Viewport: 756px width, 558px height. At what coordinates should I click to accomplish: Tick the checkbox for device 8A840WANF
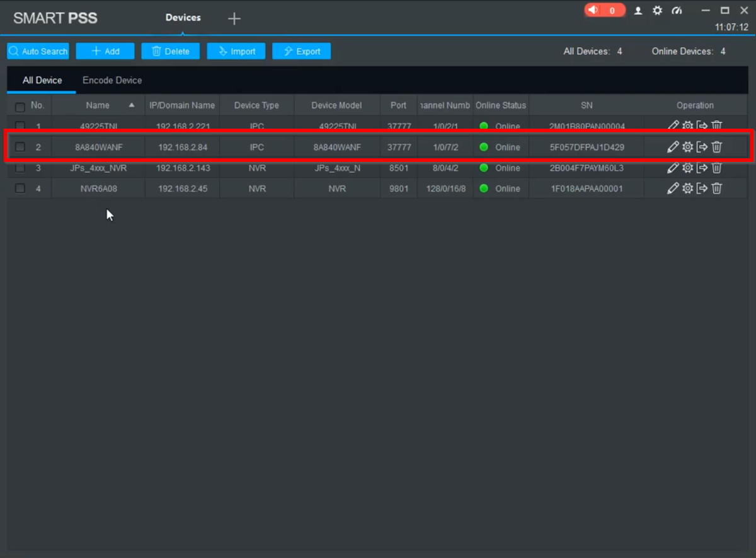(x=20, y=147)
